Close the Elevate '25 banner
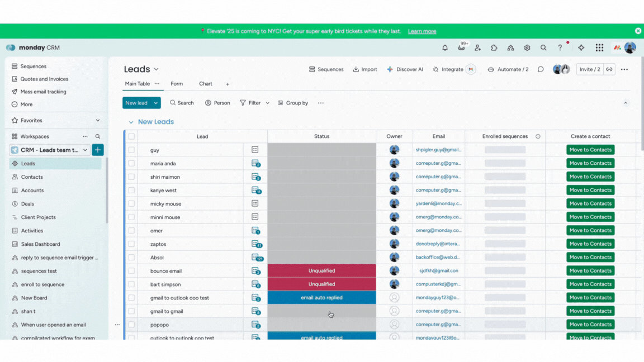 (x=638, y=31)
